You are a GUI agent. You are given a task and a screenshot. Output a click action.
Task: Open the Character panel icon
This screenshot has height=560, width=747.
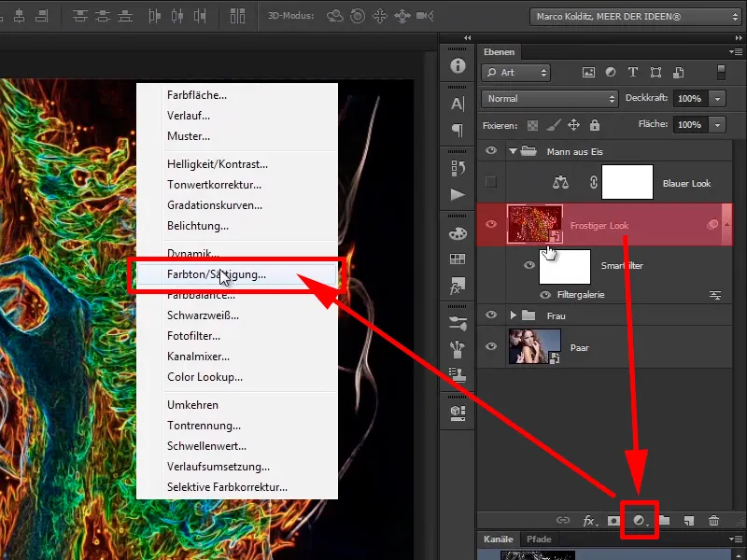click(458, 104)
